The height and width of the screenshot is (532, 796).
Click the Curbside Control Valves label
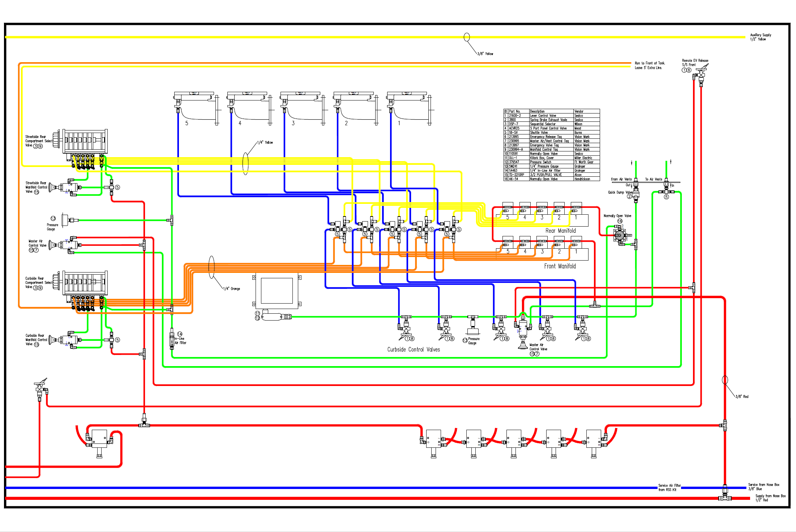coord(414,349)
